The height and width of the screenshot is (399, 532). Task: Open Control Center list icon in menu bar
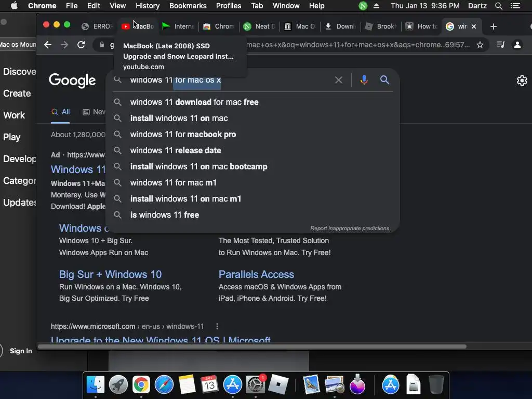[x=515, y=6]
